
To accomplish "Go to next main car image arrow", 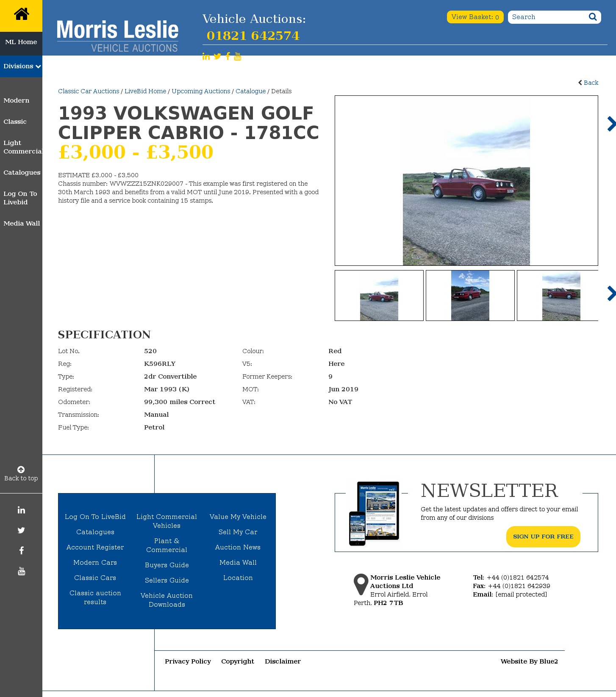I will point(611,124).
